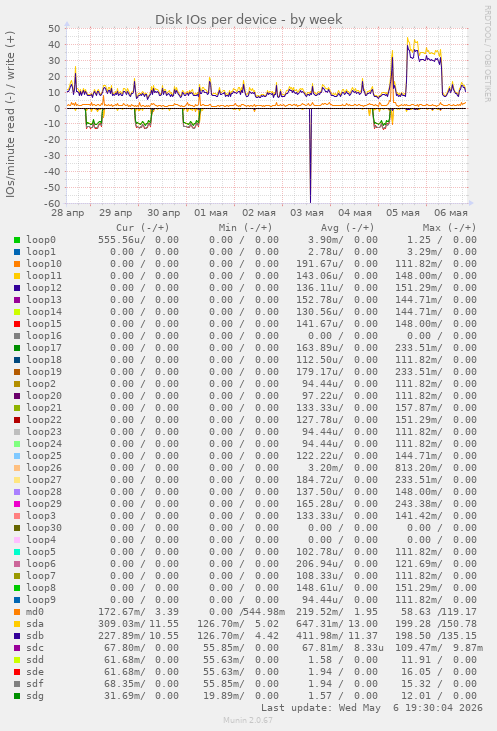Viewport: 497px width, 731px height.
Task: Click the sda current value '309.03m'
Action: click(121, 624)
